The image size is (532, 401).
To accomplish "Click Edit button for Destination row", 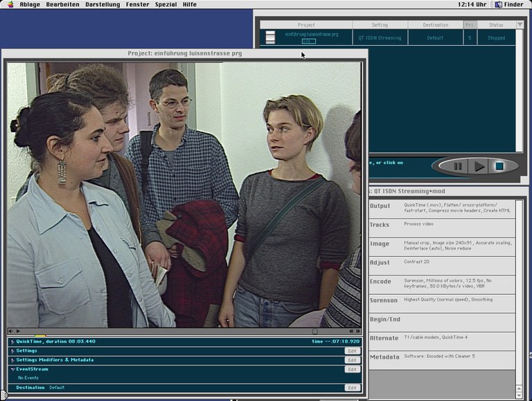I will (x=352, y=388).
